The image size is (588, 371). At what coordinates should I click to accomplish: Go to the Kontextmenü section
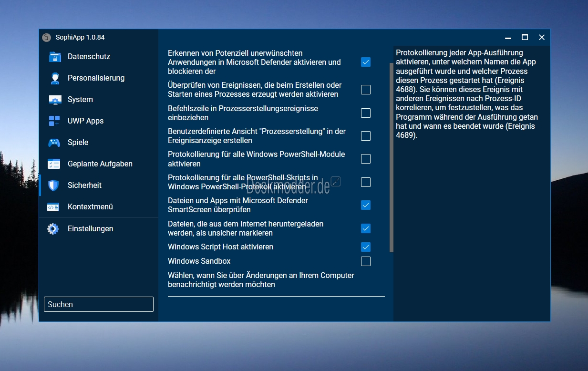(x=98, y=207)
